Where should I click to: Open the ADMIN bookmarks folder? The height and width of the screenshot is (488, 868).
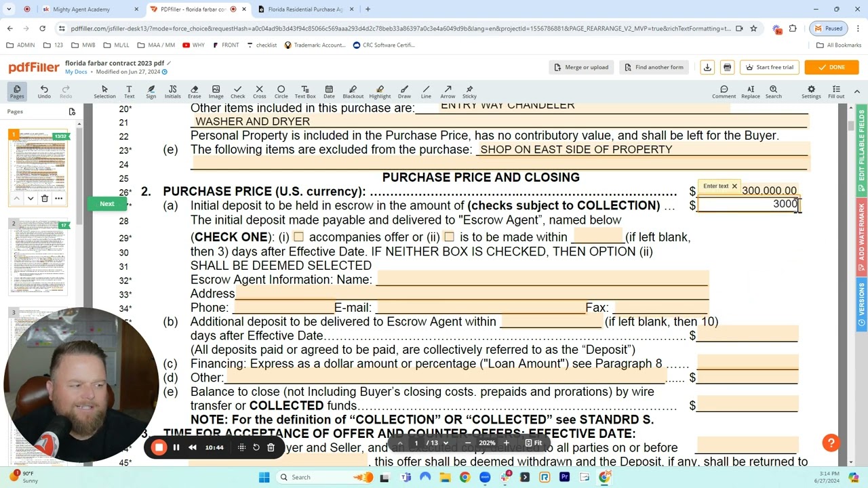coord(20,45)
